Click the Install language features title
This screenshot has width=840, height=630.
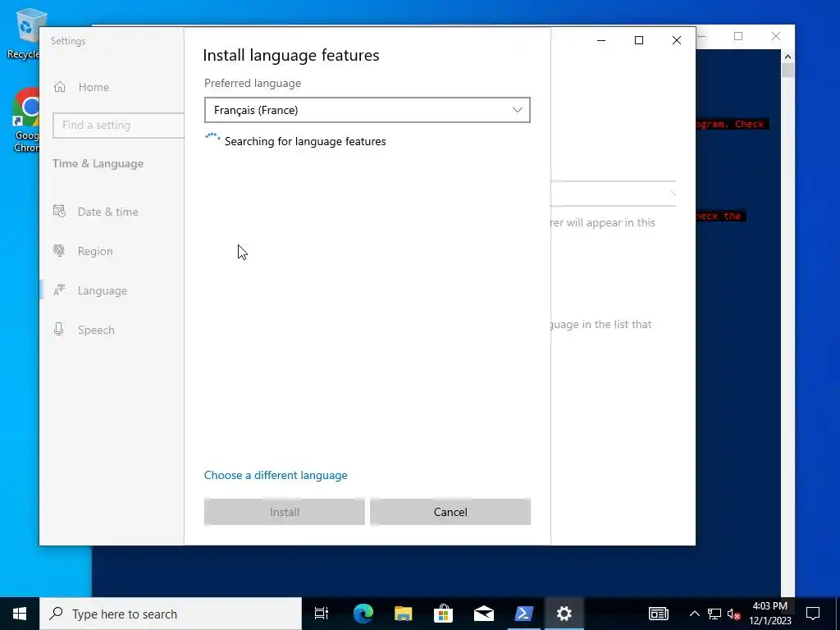pos(291,55)
